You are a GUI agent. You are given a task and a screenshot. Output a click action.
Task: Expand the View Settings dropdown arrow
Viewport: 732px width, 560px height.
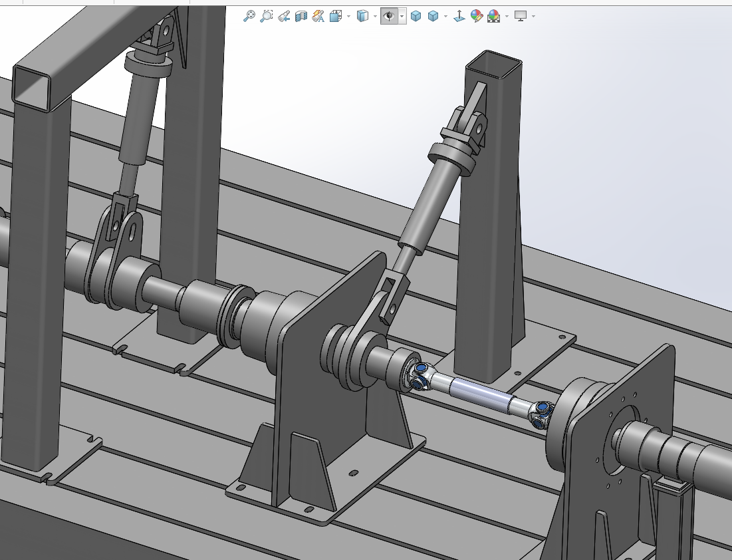pyautogui.click(x=534, y=17)
